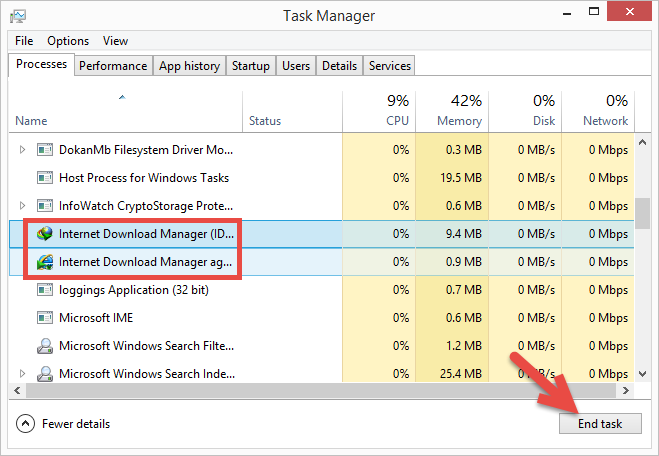Click the Task Manager title bar icon
Screen dimensions: 659x456
tap(18, 16)
